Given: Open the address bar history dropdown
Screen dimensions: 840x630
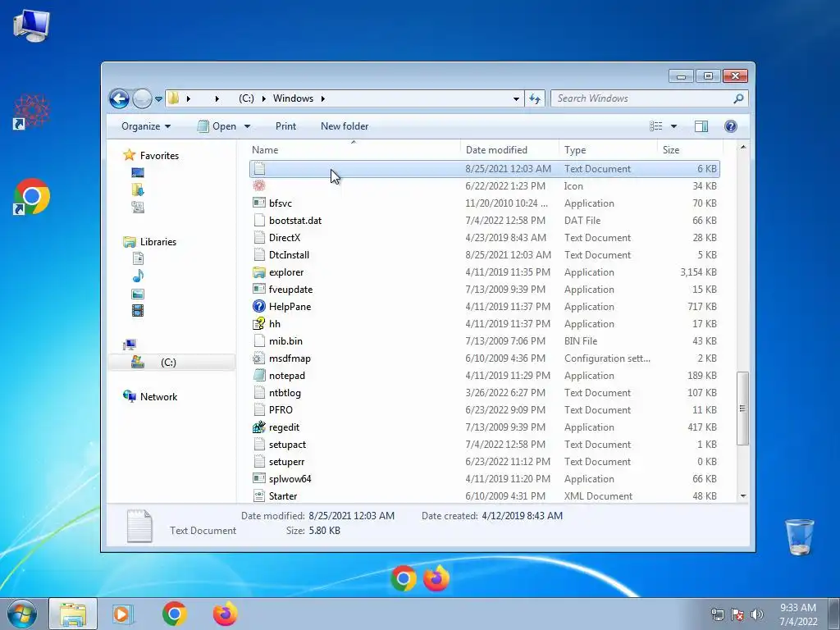Looking at the screenshot, I should coord(516,98).
